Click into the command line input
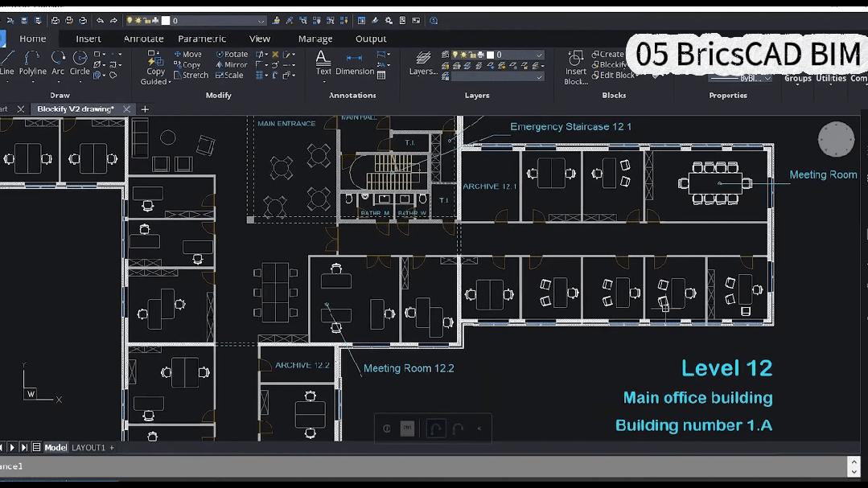Screen dimensions: 868x488 [423, 466]
